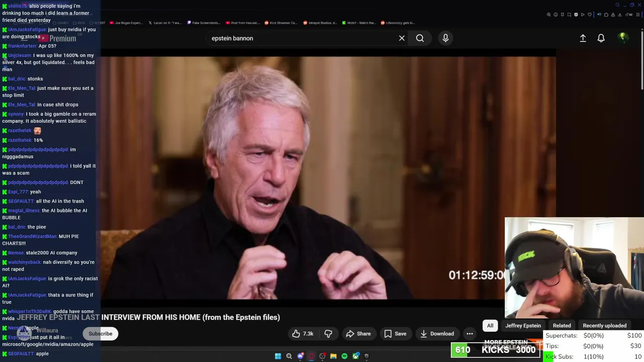Screen dimensions: 644x362
Task: Click chat username watchinyoback
Action: pyautogui.click(x=25, y=262)
